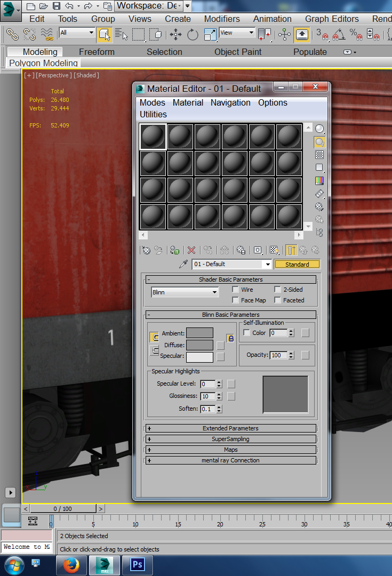392x576 pixels.
Task: Activate the Select and Move tool
Action: pos(175,35)
